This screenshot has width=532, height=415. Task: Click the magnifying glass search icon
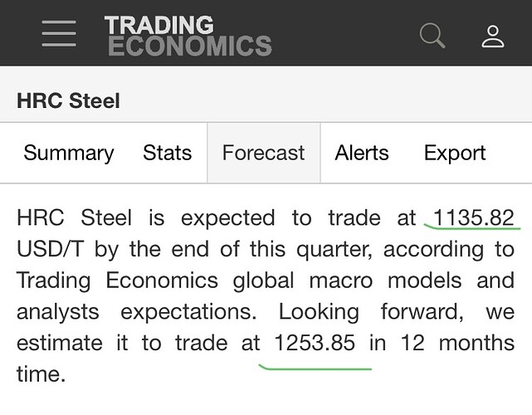[432, 36]
